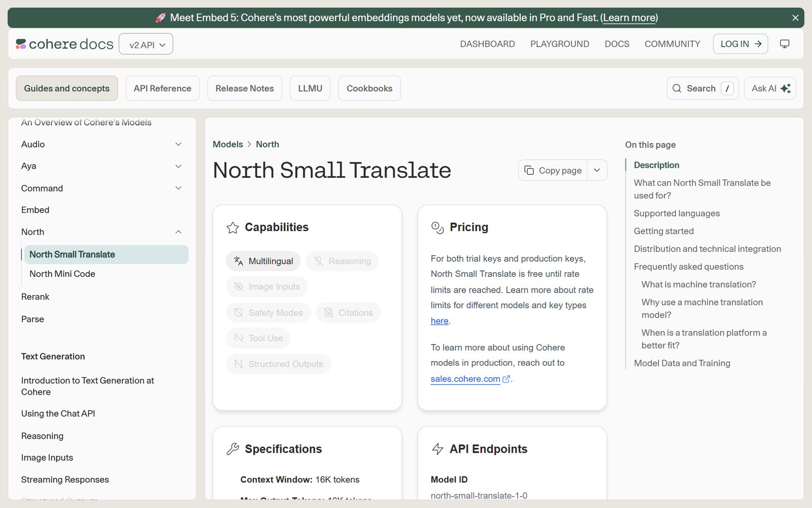Screen dimensions: 812x508
Task: Jump to What is machine translation?
Action: [x=699, y=284]
